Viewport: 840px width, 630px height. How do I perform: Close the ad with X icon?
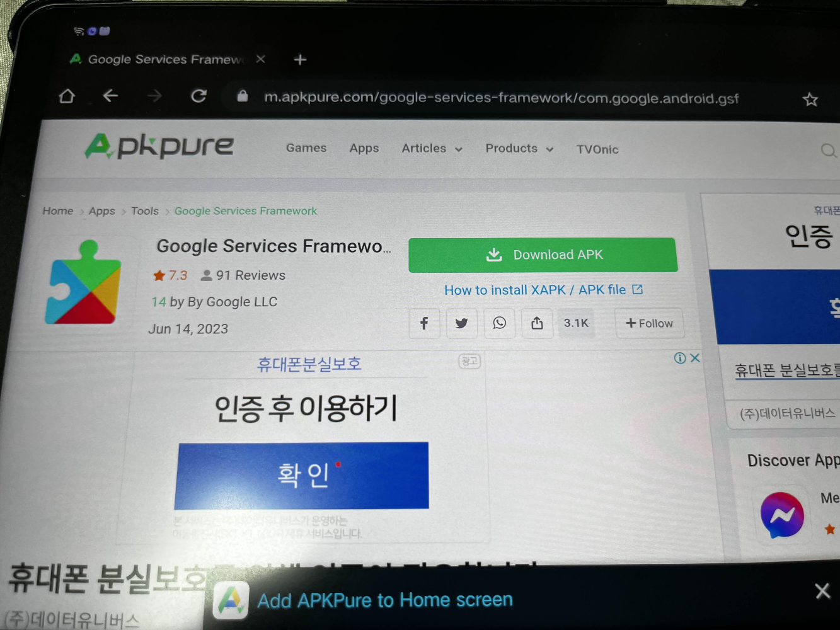click(695, 358)
